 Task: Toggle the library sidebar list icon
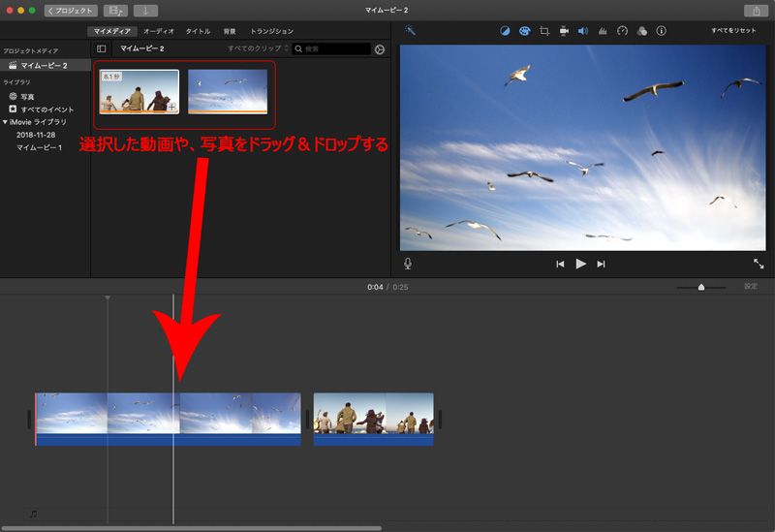pos(102,48)
